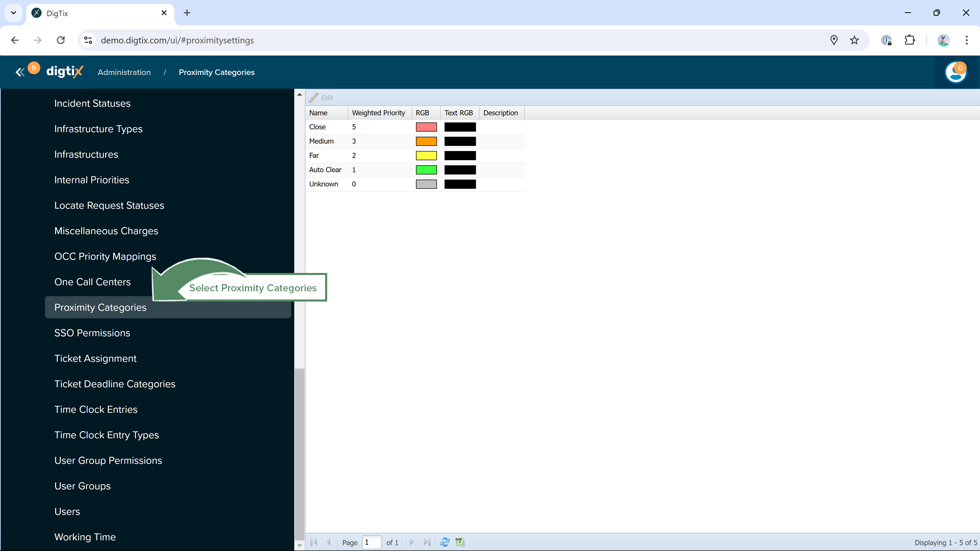The height and width of the screenshot is (551, 980).
Task: Open browser tab search dropdown
Action: point(14,13)
